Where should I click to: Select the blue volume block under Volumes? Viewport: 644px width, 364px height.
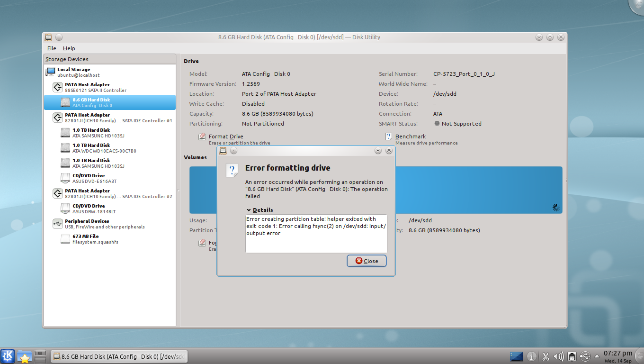(376, 190)
